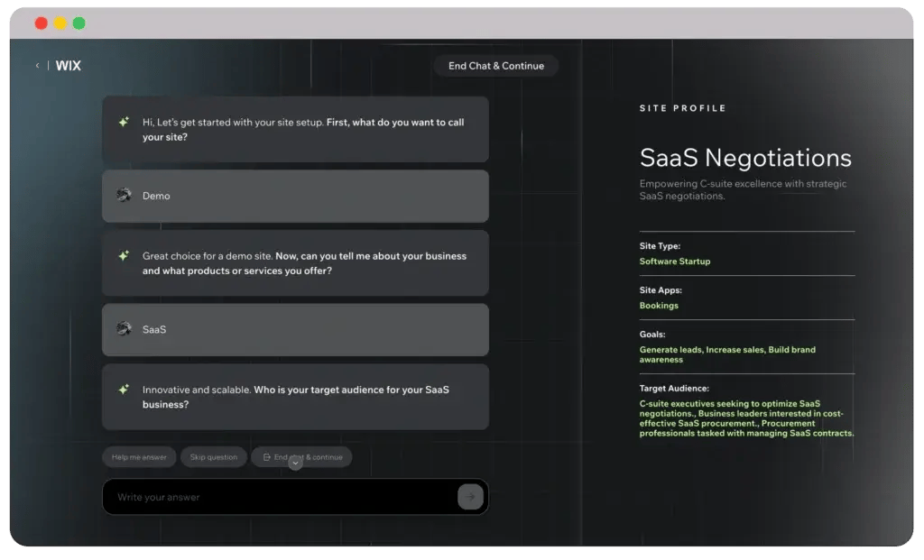924x560 pixels.
Task: Click the Skip question chip
Action: (x=214, y=457)
